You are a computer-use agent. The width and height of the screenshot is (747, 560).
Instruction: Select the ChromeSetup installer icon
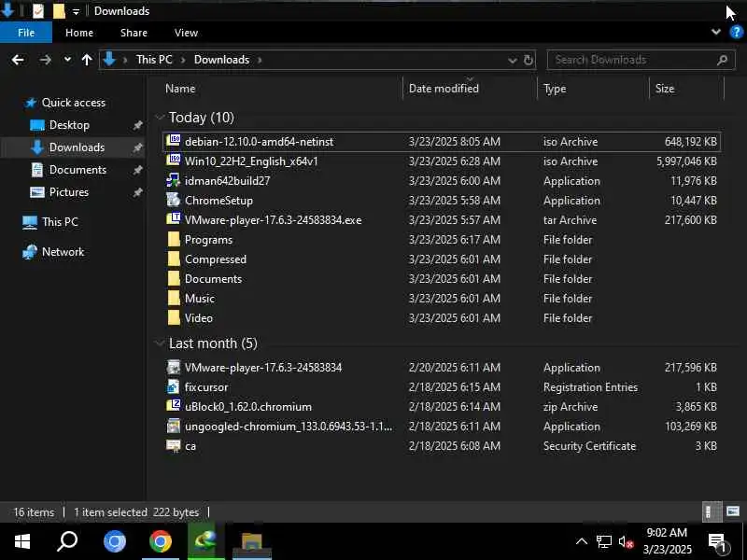[174, 200]
